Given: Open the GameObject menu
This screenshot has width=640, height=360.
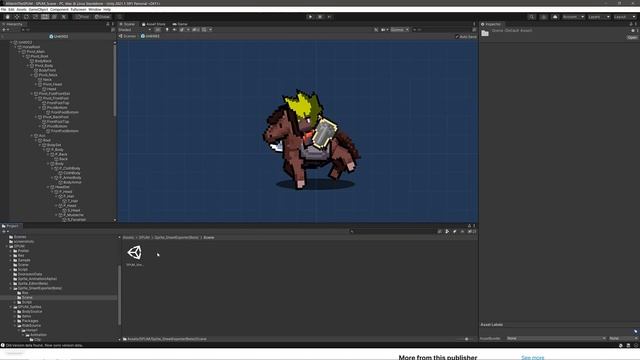Looking at the screenshot, I should click(x=38, y=9).
